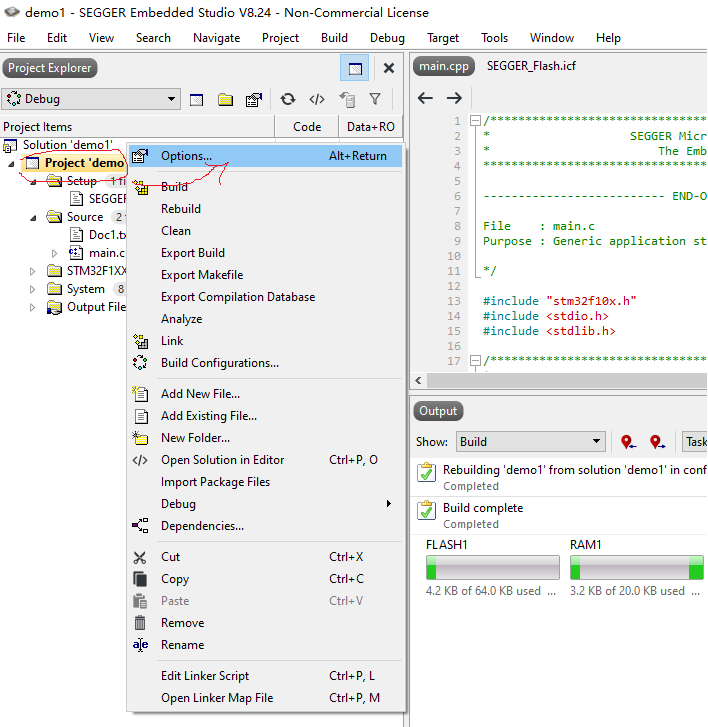Choose Rebuild in the context menu

(181, 209)
